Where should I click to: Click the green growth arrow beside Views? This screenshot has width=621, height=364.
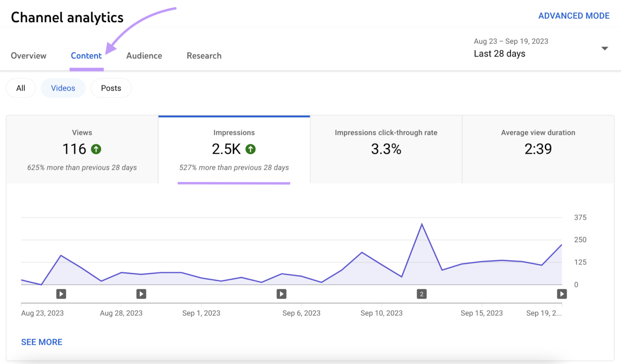[x=96, y=149]
